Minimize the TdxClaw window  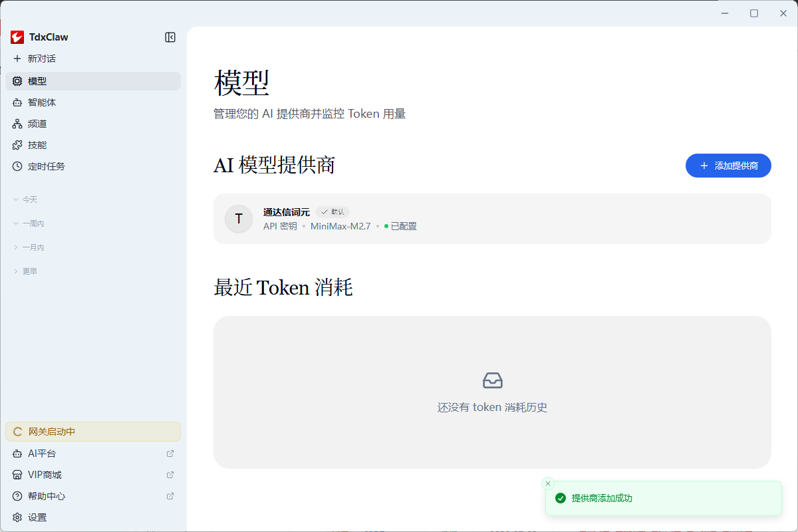(x=725, y=13)
